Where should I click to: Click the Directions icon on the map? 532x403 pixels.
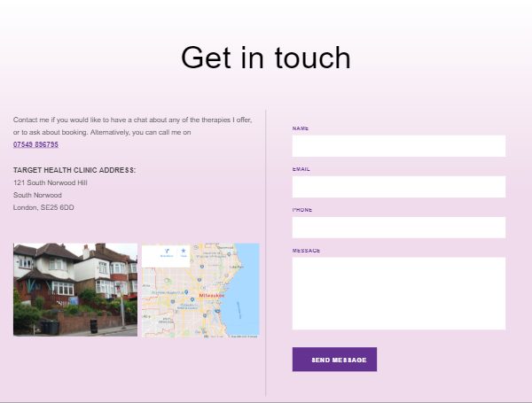(x=166, y=252)
